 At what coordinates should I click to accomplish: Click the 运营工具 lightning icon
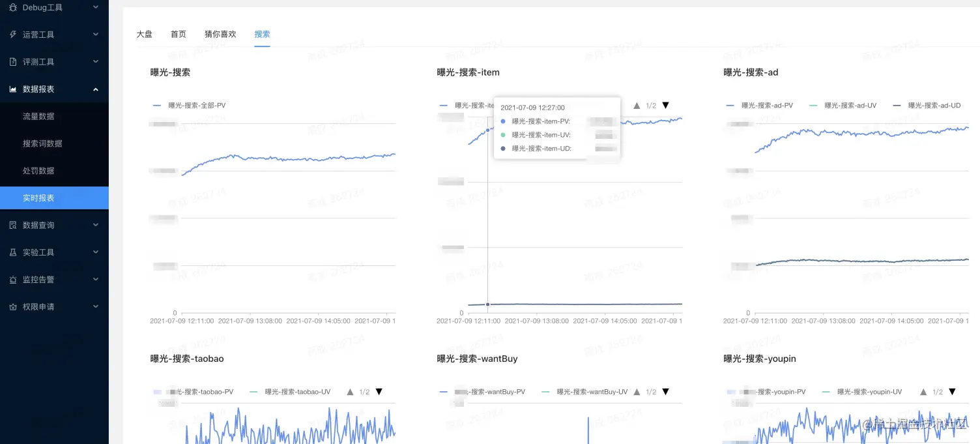coord(13,35)
